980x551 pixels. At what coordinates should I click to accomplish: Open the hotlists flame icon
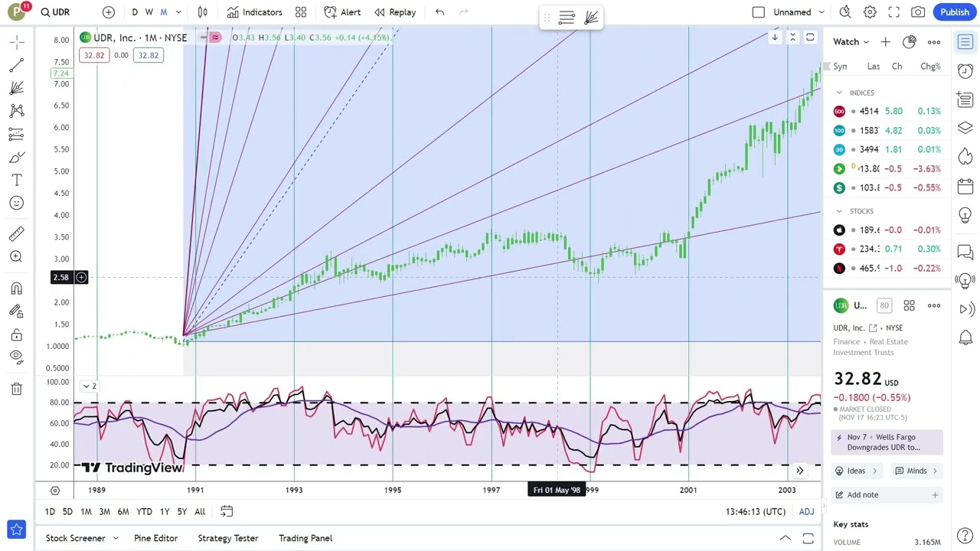pyautogui.click(x=965, y=156)
